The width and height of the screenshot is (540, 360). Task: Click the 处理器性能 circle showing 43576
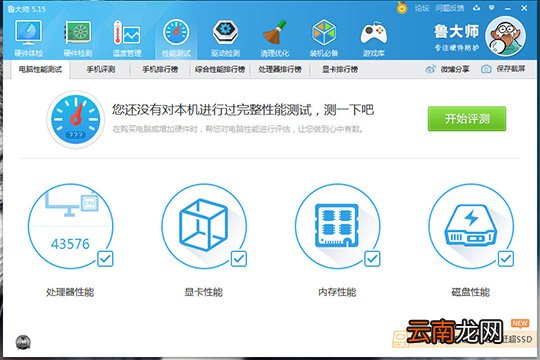[70, 226]
